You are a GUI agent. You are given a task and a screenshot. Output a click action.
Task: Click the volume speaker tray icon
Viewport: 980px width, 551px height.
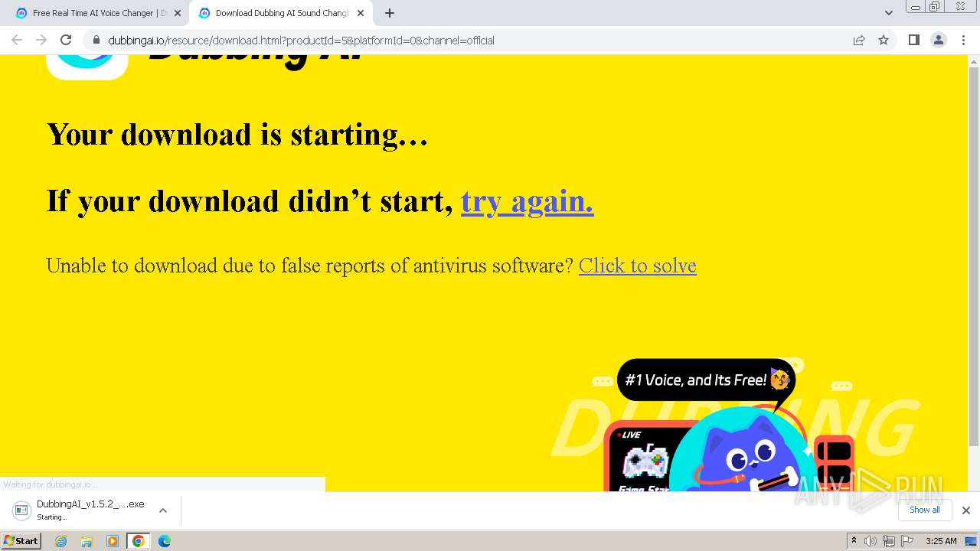[x=871, y=541]
